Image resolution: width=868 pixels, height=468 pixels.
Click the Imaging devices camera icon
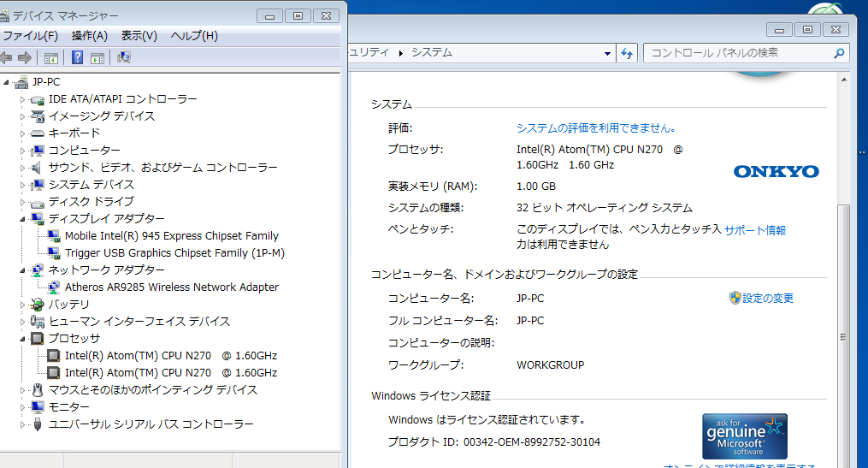click(38, 116)
